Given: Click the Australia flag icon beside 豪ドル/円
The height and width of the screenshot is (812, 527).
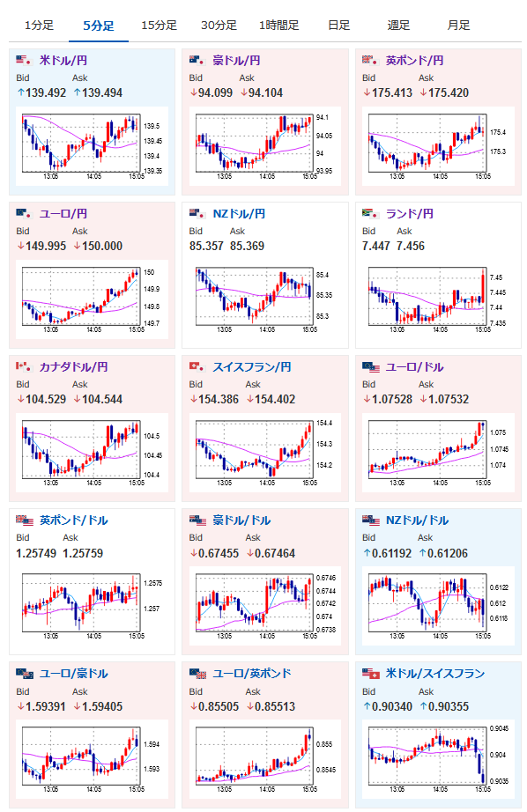Looking at the screenshot, I should click(x=197, y=60).
